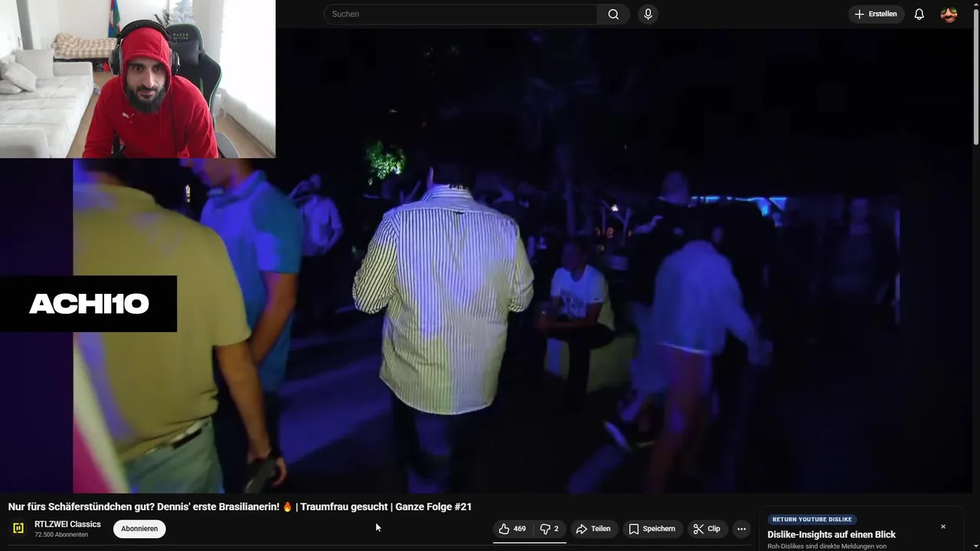This screenshot has height=551, width=980.
Task: Open RTLZWEI Classics channel name
Action: click(x=67, y=524)
